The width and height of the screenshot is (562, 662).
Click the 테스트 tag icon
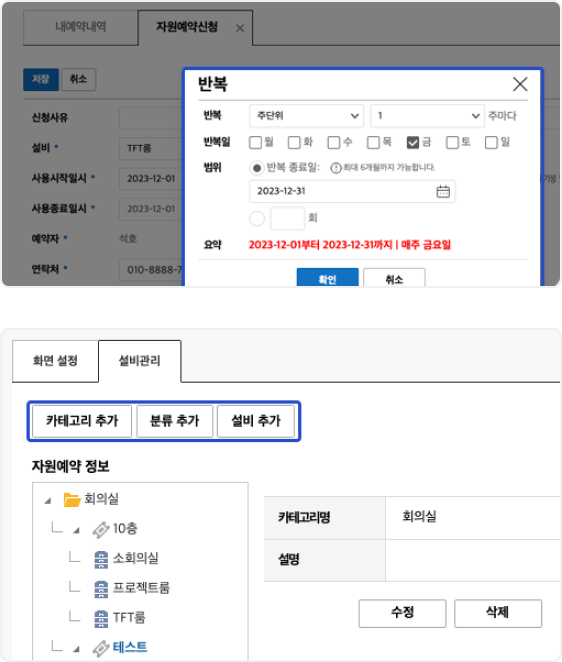101,648
